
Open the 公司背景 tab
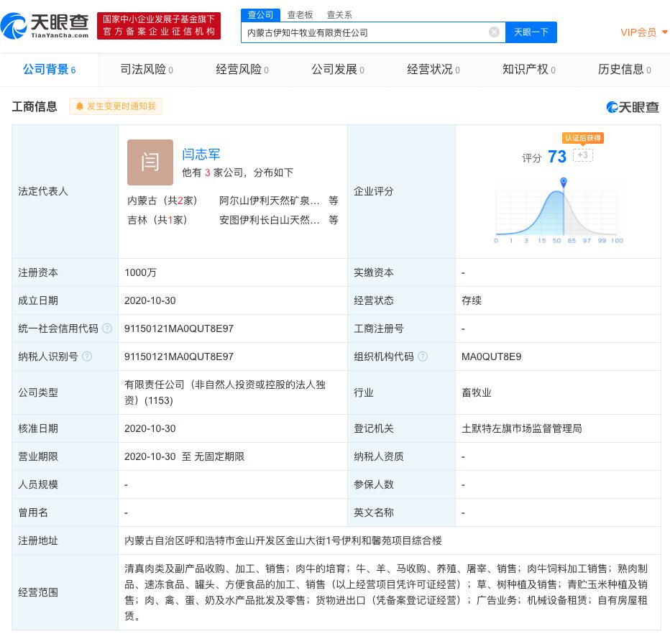click(x=49, y=69)
